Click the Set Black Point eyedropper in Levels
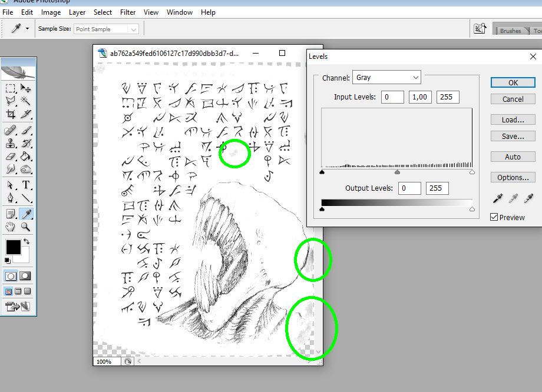This screenshot has height=392, width=542. pyautogui.click(x=498, y=198)
